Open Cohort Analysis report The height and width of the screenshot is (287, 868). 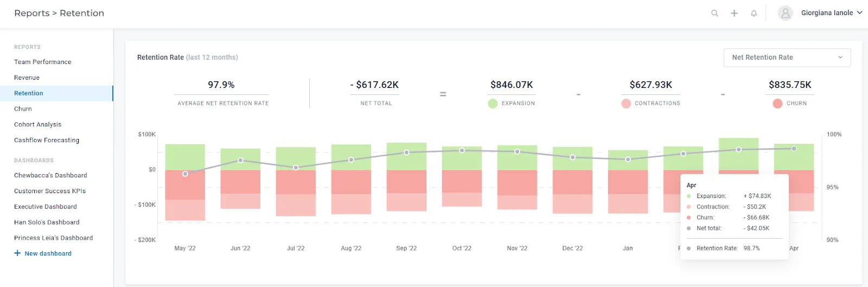37,124
